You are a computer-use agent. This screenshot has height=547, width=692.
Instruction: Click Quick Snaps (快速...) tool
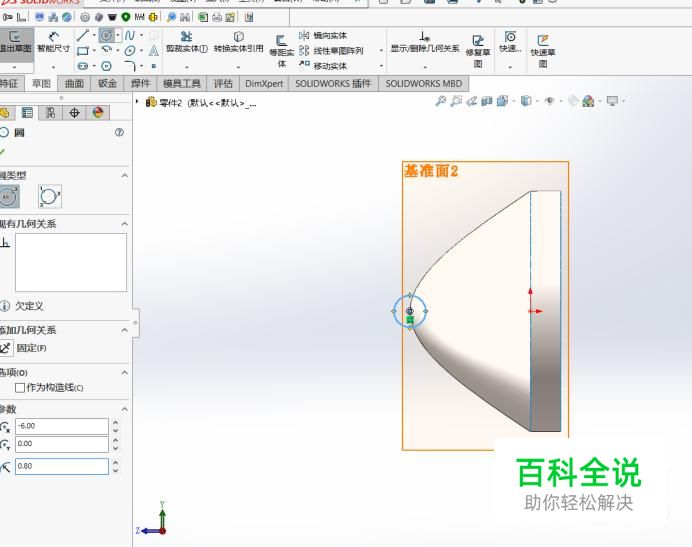(x=510, y=42)
